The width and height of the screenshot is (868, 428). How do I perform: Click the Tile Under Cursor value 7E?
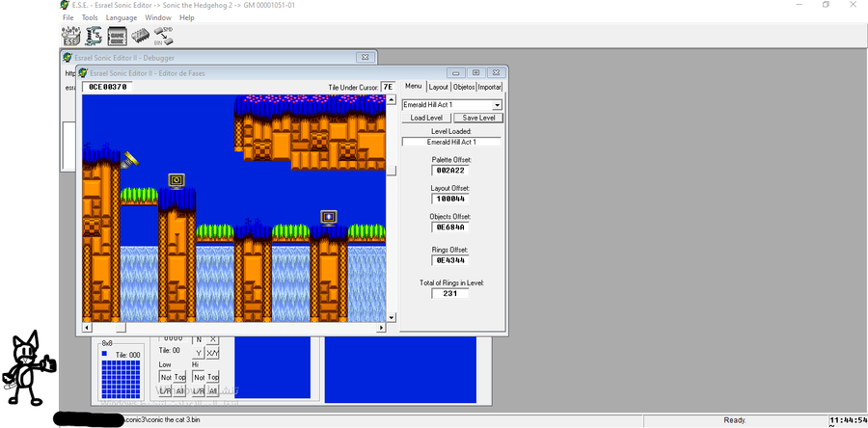388,87
